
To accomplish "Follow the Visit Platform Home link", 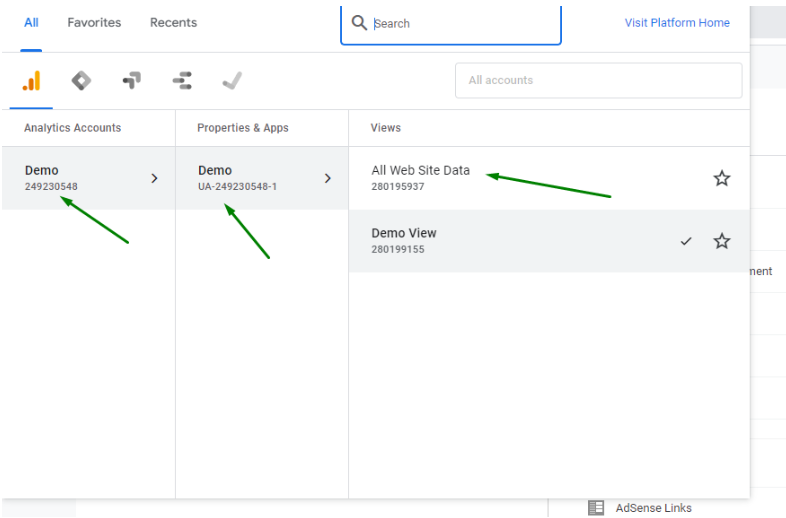I will tap(677, 23).
